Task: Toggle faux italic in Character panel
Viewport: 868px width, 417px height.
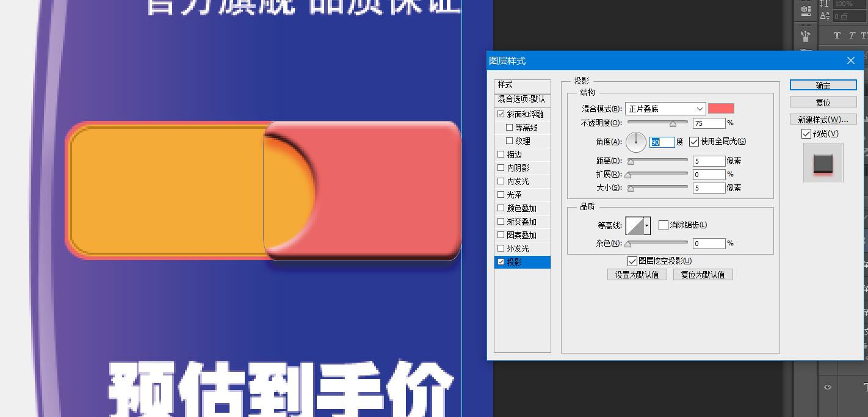Action: (x=852, y=35)
